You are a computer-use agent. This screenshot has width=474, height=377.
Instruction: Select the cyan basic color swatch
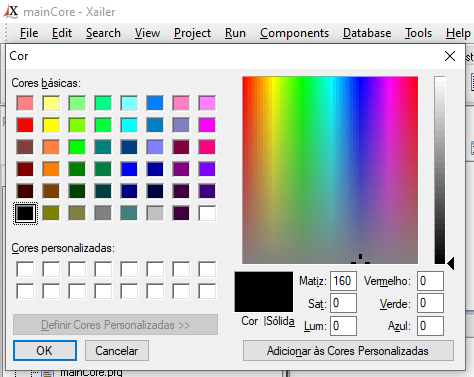pyautogui.click(x=129, y=125)
